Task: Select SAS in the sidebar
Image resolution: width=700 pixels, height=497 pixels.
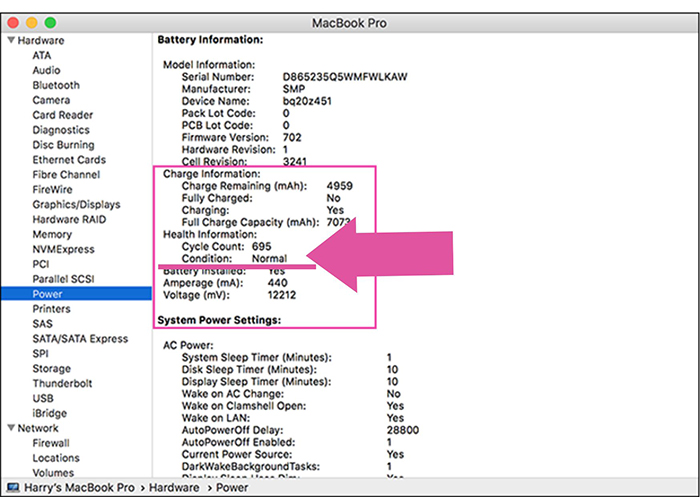Action: 42,324
